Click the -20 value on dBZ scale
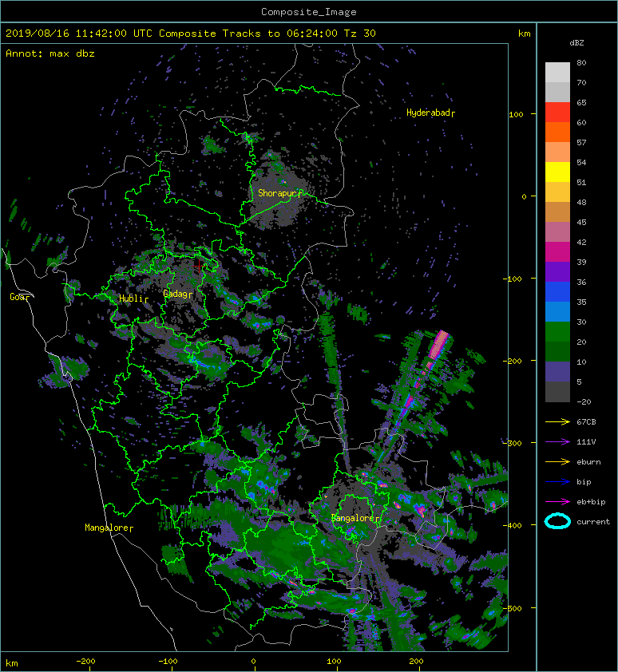The image size is (618, 672). point(584,402)
